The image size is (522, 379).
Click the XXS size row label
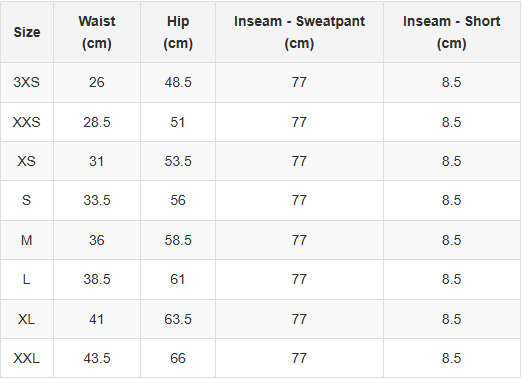pos(27,122)
